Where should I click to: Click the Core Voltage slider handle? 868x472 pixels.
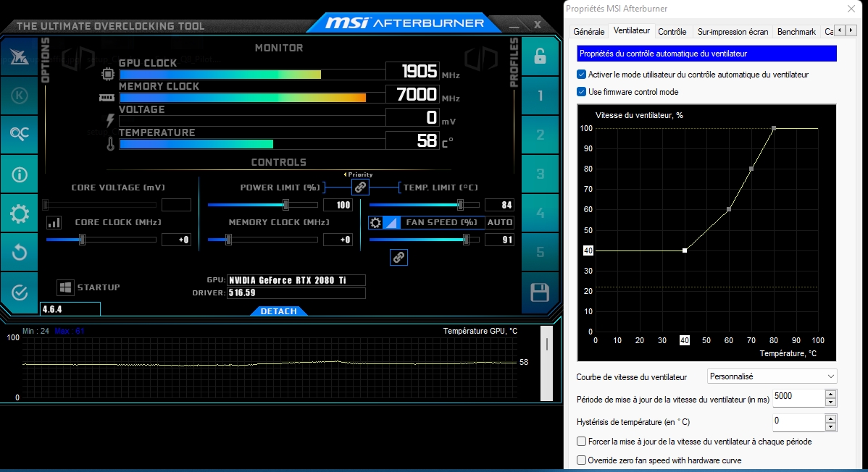point(46,205)
